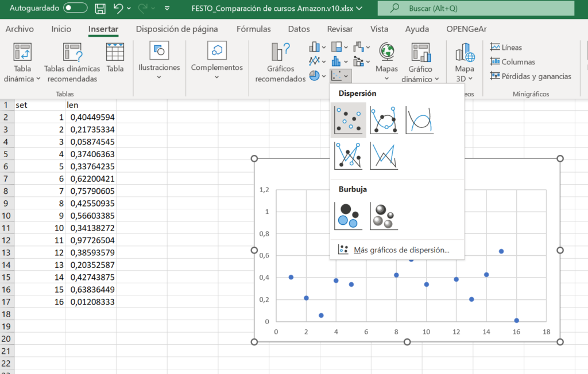
Task: Open the Customize Quick Access Toolbar dropdown
Action: pos(167,8)
